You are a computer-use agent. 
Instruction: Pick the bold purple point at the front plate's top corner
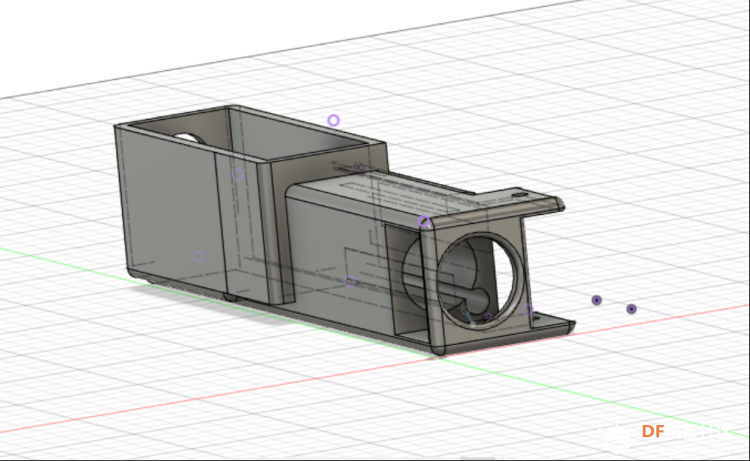[424, 221]
